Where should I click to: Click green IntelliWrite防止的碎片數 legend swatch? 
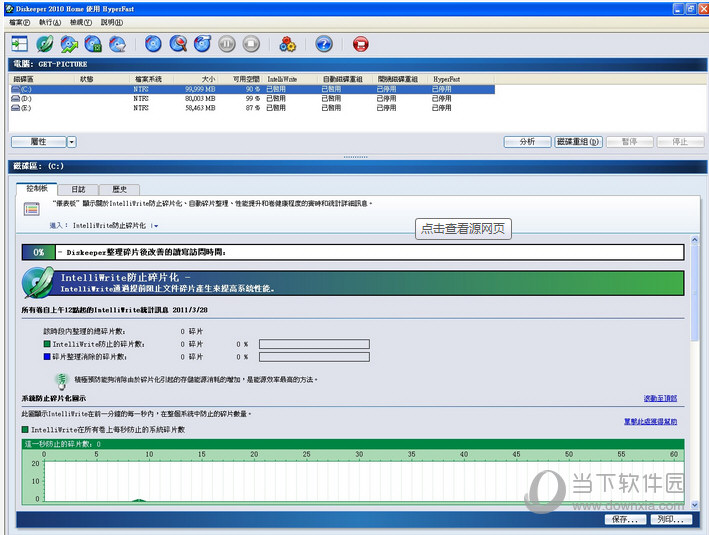click(47, 344)
